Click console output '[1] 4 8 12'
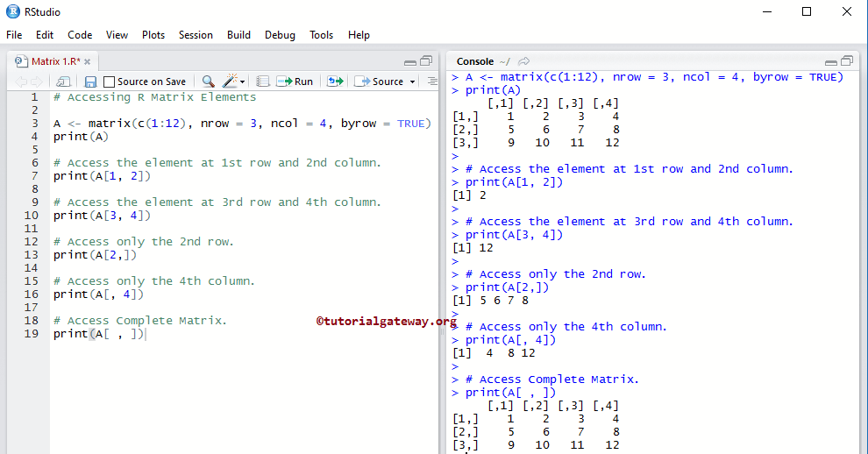 point(494,353)
